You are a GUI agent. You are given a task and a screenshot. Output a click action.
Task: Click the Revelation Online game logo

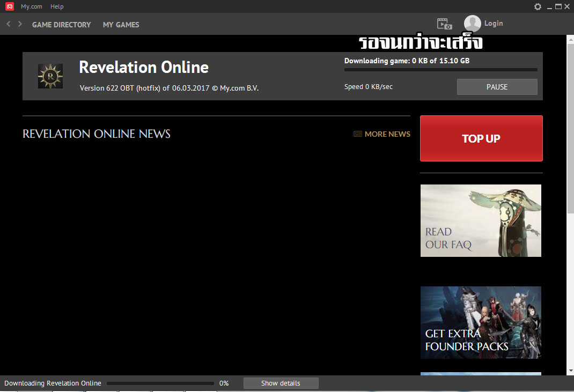[50, 76]
